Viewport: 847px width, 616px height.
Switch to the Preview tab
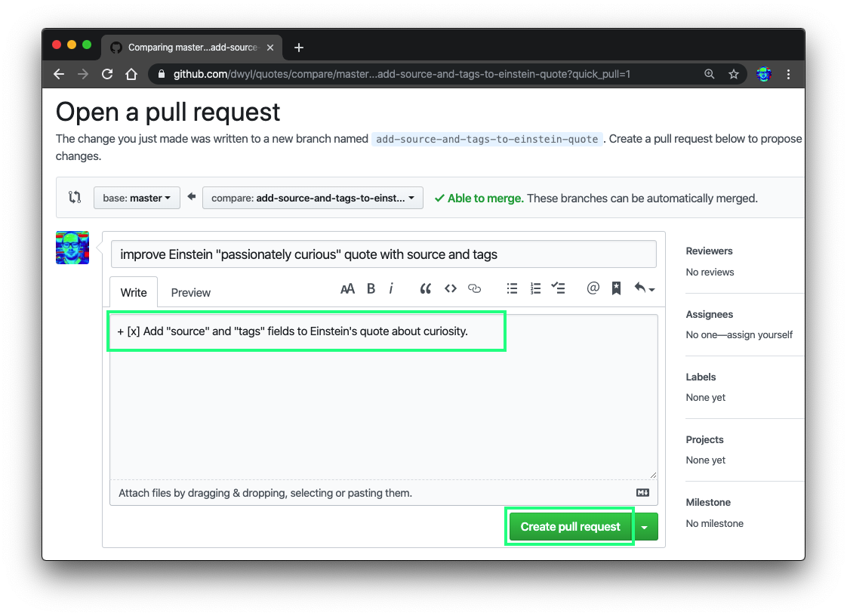coord(190,292)
